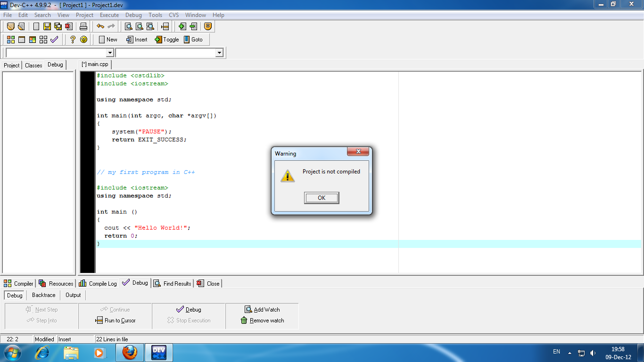Switch to the Resources bottom tab
This screenshot has width=644, height=362.
56,283
